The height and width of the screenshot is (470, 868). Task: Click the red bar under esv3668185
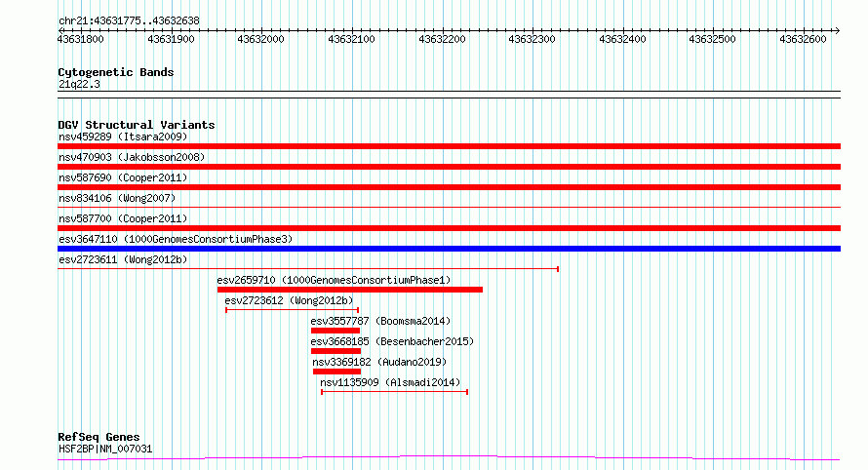[x=336, y=351]
